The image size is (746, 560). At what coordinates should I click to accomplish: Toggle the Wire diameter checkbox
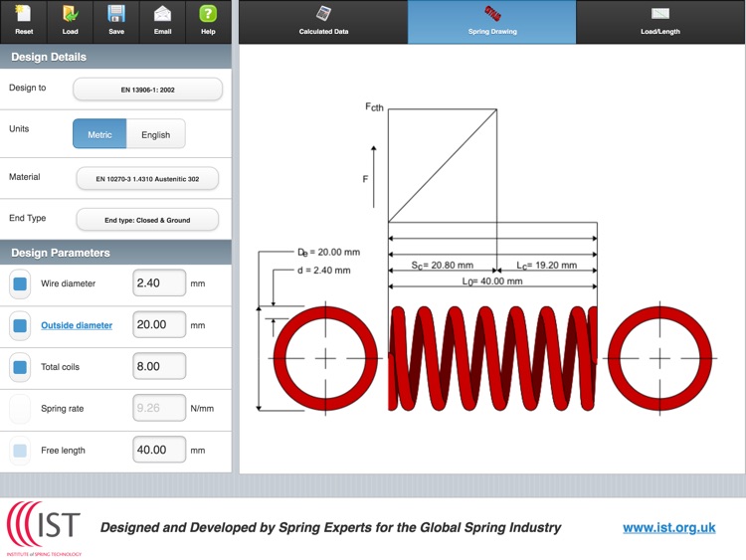[20, 283]
